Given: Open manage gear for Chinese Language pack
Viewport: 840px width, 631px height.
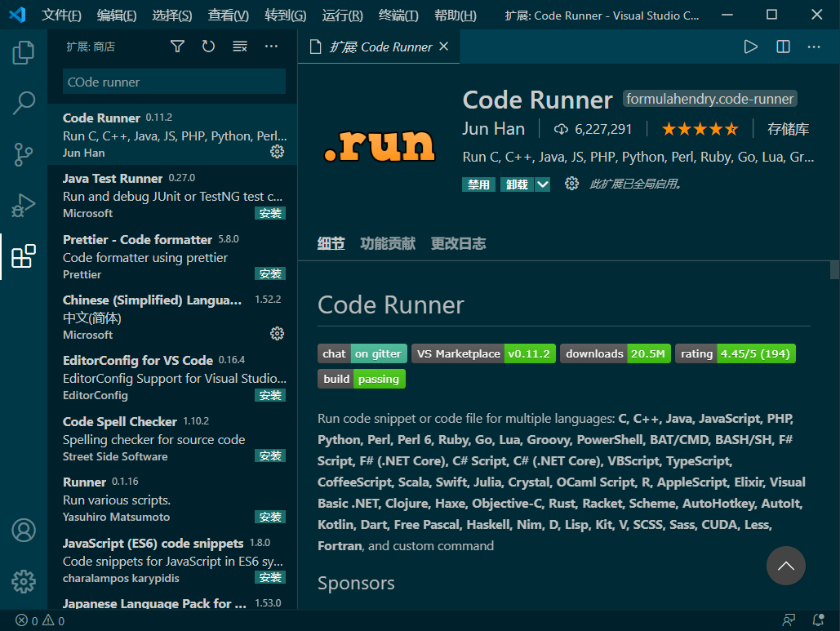Looking at the screenshot, I should click(277, 334).
